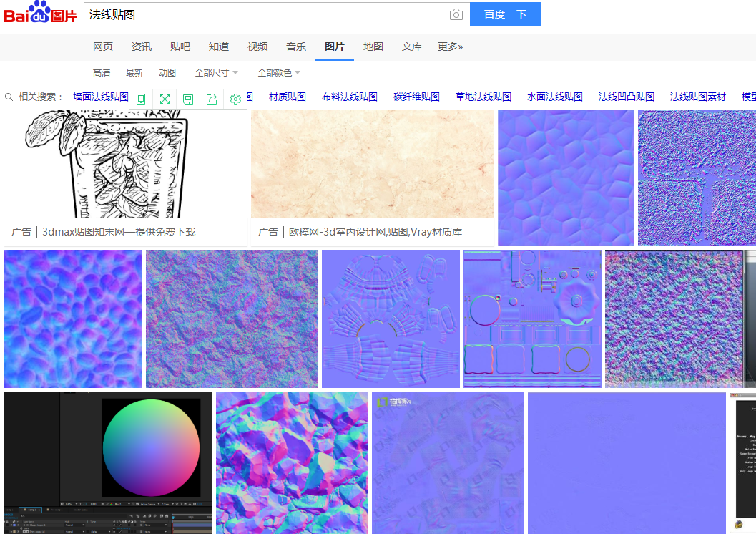Click the fullscreen expand arrows icon
The width and height of the screenshot is (756, 534).
coord(165,99)
